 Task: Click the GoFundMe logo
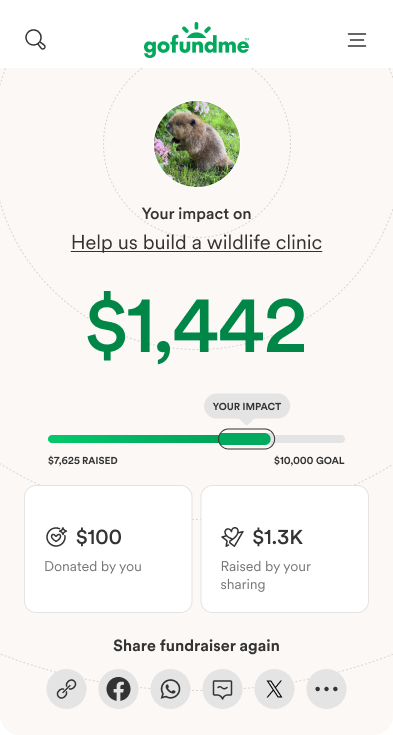click(x=196, y=40)
